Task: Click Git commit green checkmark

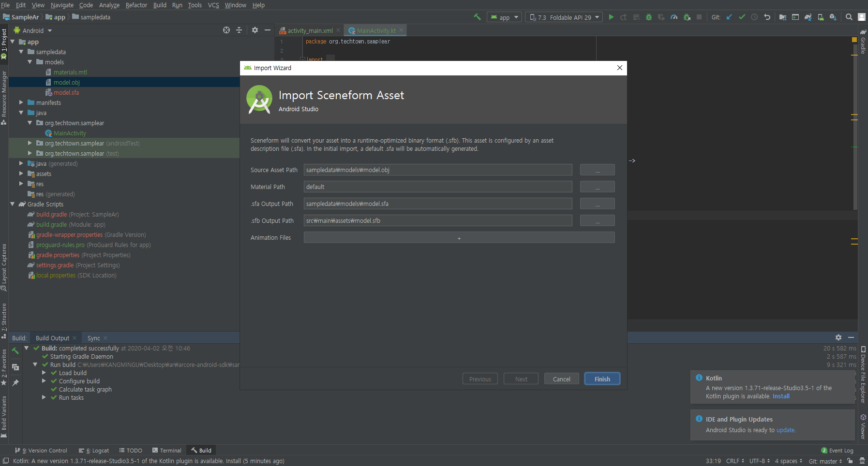Action: pos(742,17)
